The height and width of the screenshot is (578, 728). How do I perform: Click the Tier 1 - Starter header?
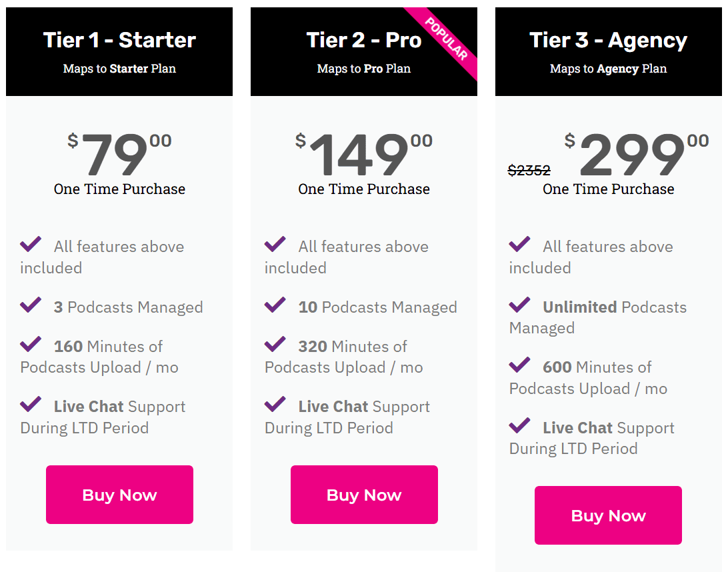click(x=119, y=41)
